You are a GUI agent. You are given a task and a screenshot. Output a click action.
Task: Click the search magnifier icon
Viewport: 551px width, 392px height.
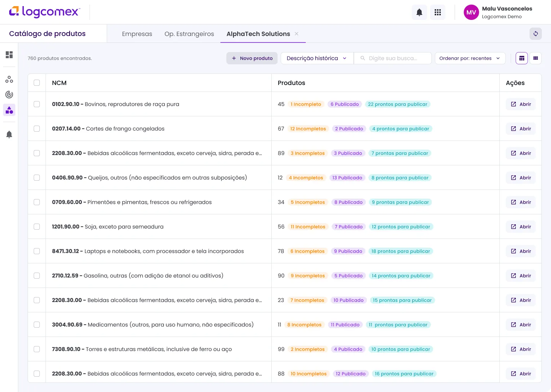click(x=363, y=58)
